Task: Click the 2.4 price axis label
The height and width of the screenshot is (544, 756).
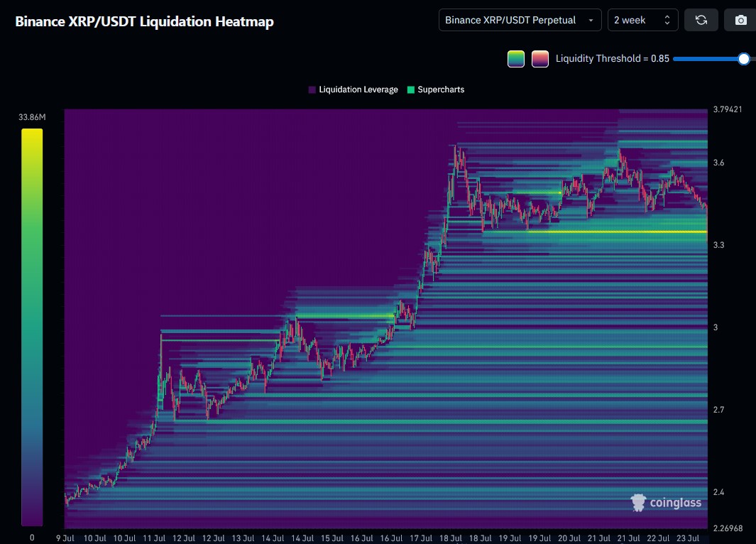Action: [x=718, y=492]
